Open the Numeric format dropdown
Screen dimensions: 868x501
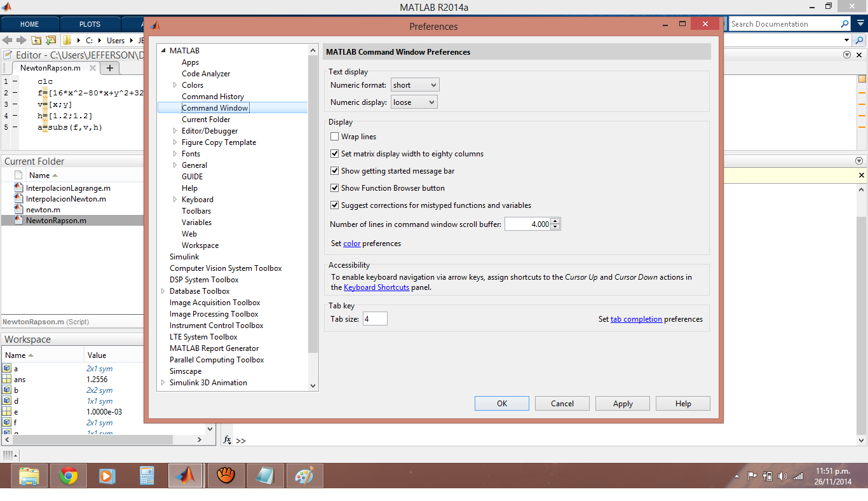pos(415,85)
